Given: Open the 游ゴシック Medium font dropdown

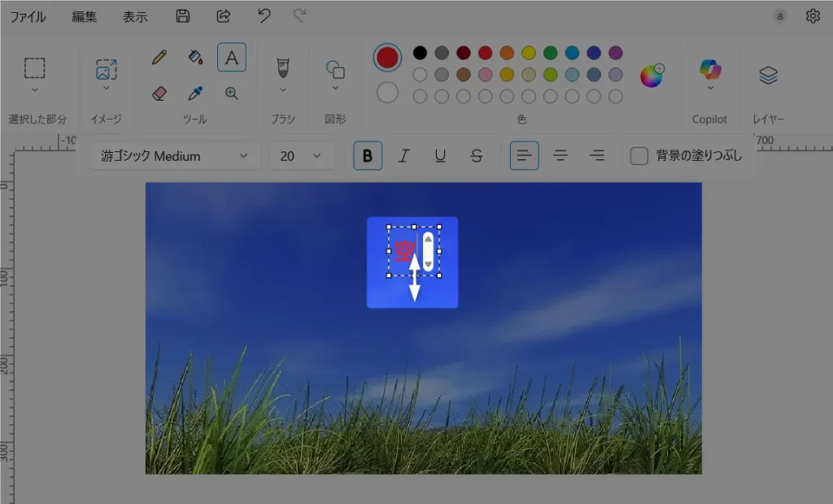Looking at the screenshot, I should coord(176,155).
